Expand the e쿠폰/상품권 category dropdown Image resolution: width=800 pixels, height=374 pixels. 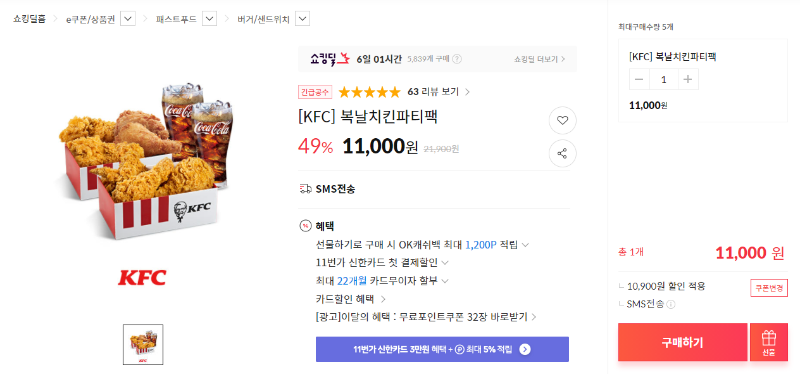[128, 19]
